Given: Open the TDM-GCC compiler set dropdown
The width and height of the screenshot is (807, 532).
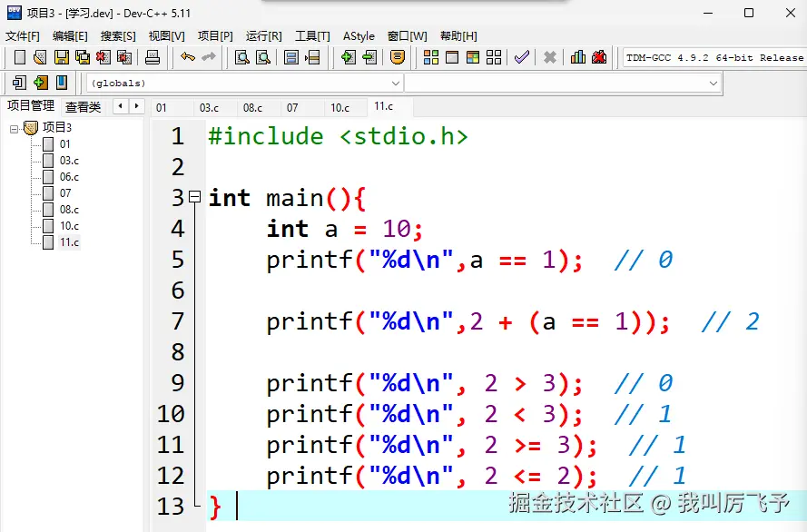Looking at the screenshot, I should (x=714, y=57).
